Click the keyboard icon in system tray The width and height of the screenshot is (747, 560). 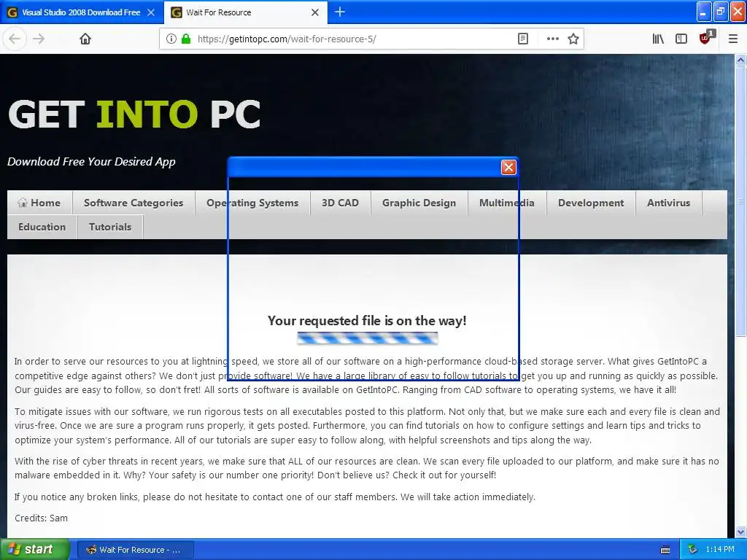(665, 550)
